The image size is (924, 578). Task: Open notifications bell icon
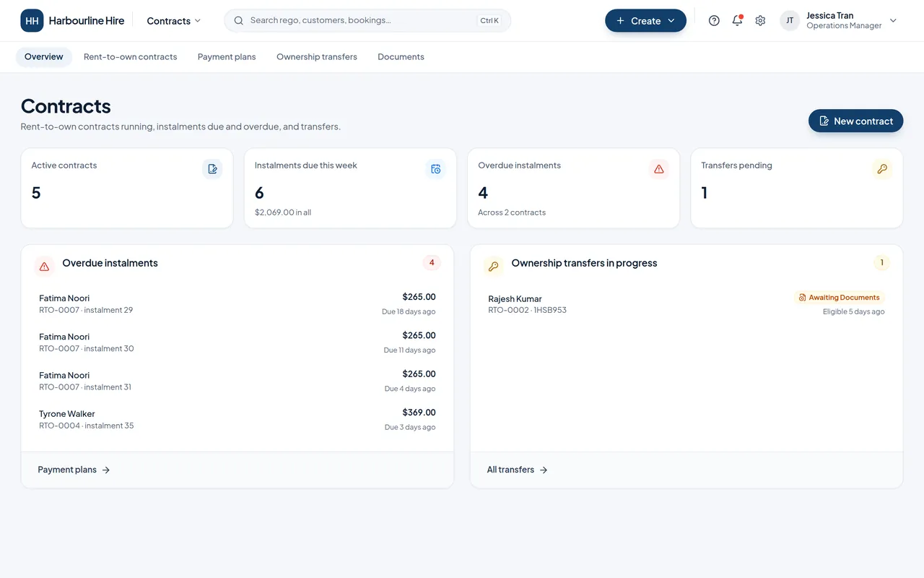pos(737,21)
